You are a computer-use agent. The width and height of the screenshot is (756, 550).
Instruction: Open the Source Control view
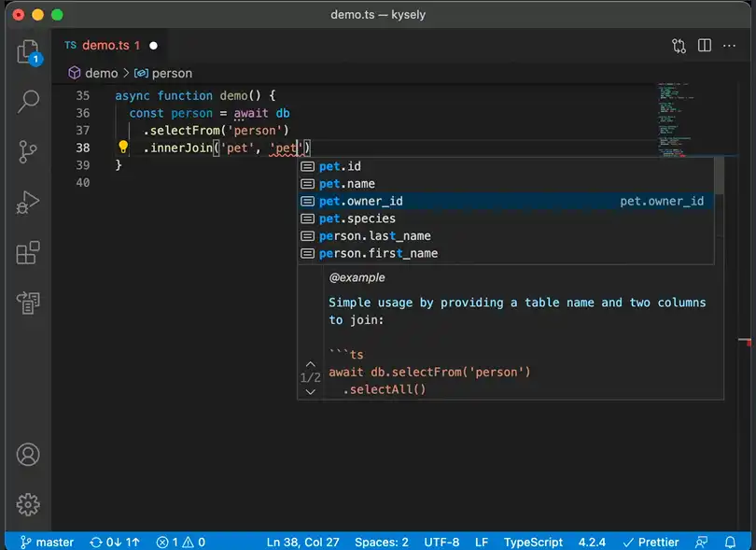(28, 151)
